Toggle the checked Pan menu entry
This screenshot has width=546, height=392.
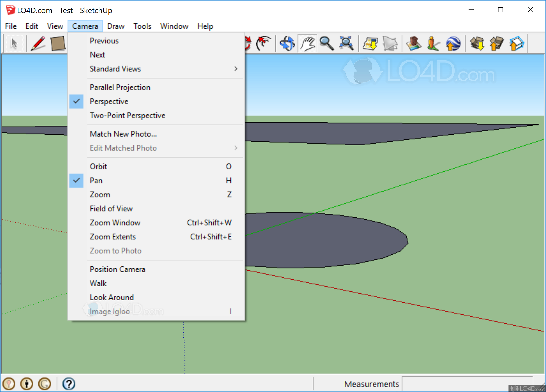[x=96, y=181]
